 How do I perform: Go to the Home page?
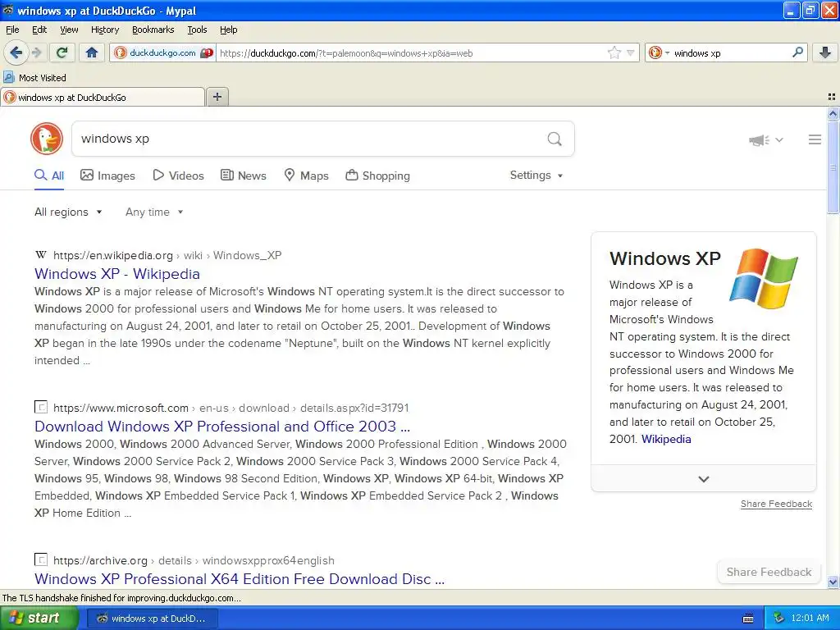click(92, 52)
